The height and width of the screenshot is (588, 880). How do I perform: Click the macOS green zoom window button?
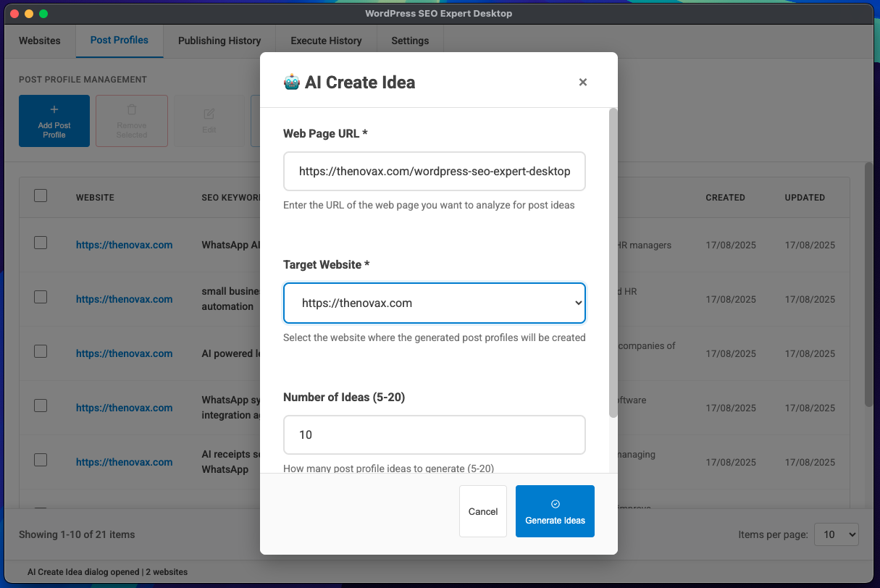pyautogui.click(x=43, y=14)
